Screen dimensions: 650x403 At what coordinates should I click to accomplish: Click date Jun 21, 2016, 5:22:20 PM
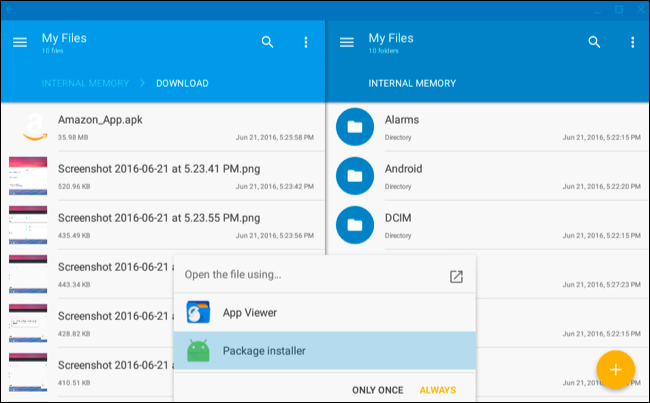[601, 187]
